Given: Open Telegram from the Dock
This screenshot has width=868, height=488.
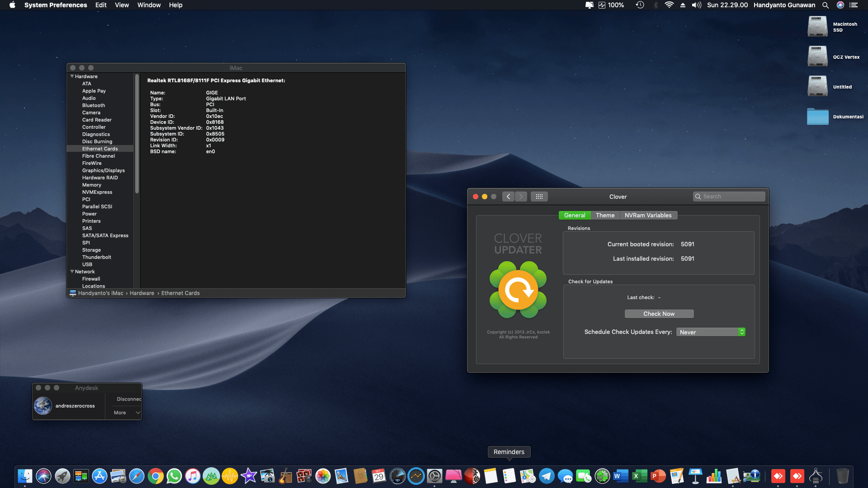Looking at the screenshot, I should click(546, 476).
